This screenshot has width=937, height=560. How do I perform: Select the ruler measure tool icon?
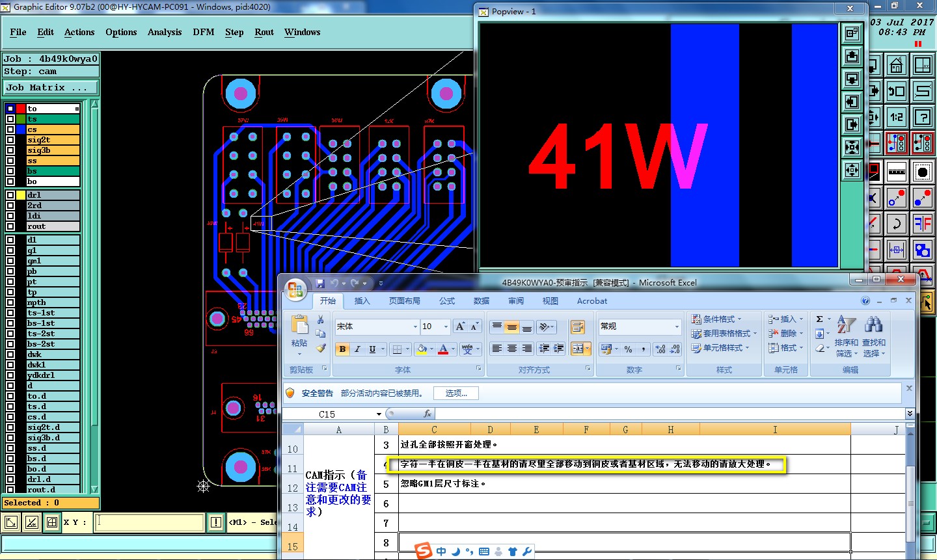click(897, 172)
